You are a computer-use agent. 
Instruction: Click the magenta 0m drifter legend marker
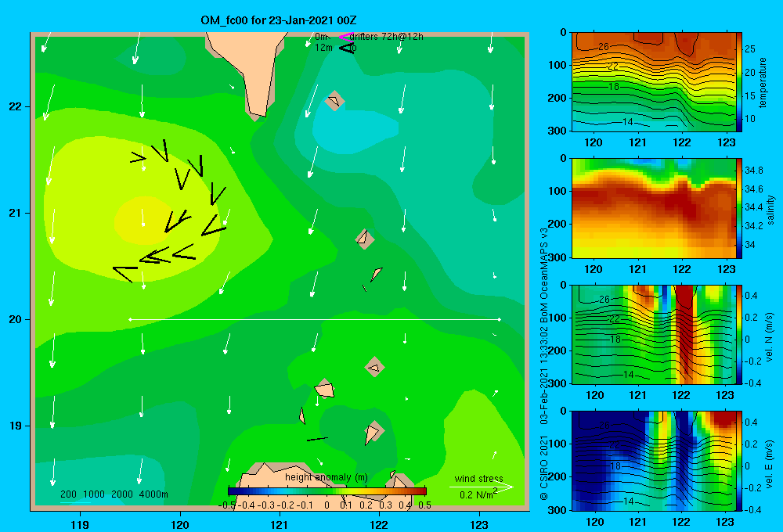[x=345, y=37]
